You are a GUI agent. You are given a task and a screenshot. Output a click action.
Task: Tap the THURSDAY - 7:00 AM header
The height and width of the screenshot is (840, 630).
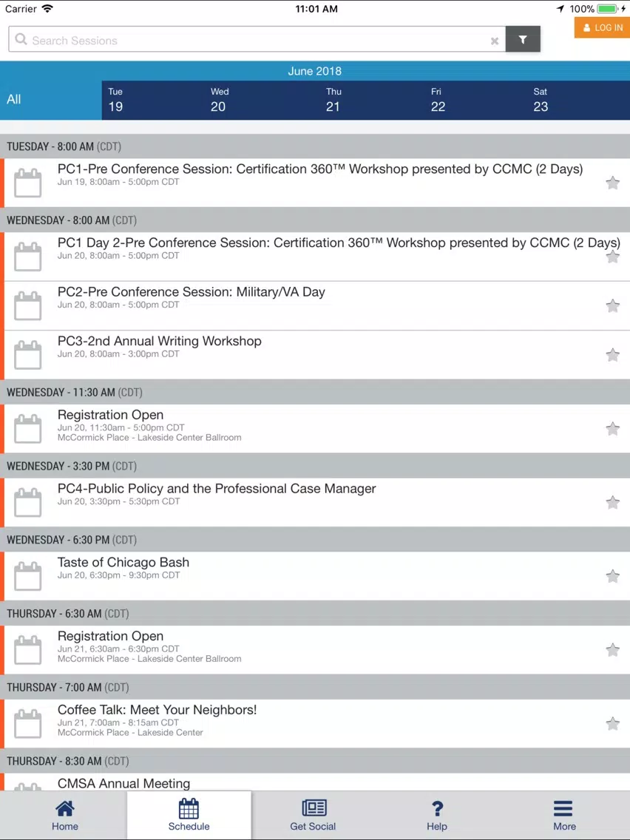pyautogui.click(x=315, y=688)
